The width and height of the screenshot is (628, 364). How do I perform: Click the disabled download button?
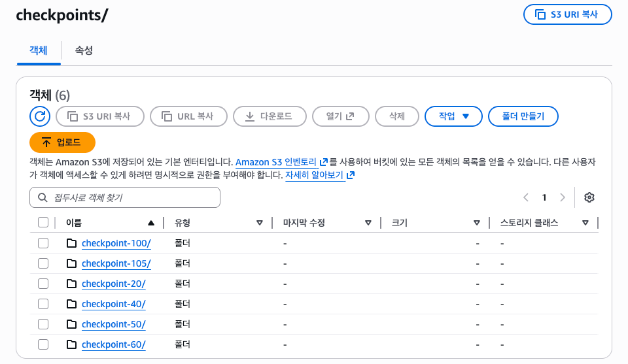click(269, 116)
